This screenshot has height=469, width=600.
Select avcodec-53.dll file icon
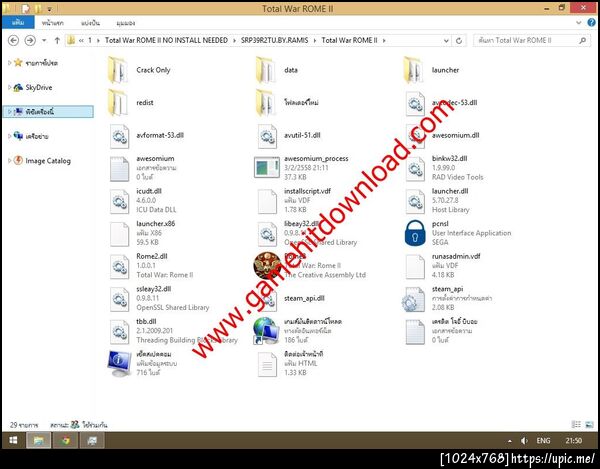tap(415, 104)
